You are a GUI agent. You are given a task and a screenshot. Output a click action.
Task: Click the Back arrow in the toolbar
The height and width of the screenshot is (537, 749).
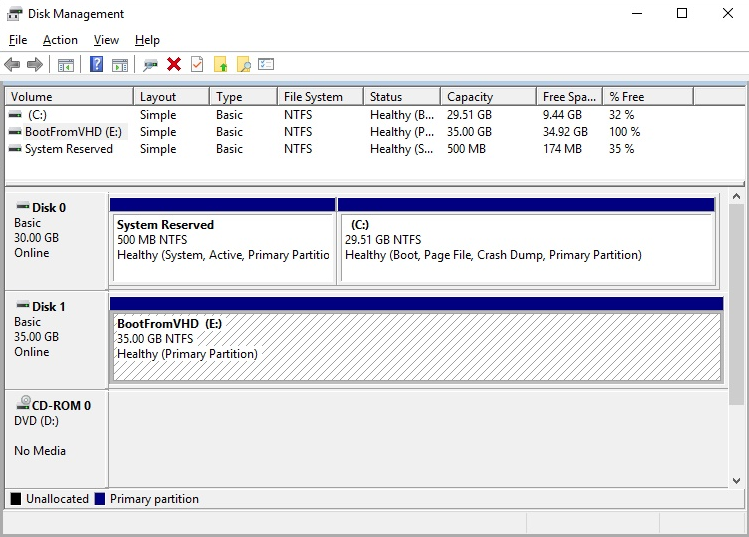(12, 65)
